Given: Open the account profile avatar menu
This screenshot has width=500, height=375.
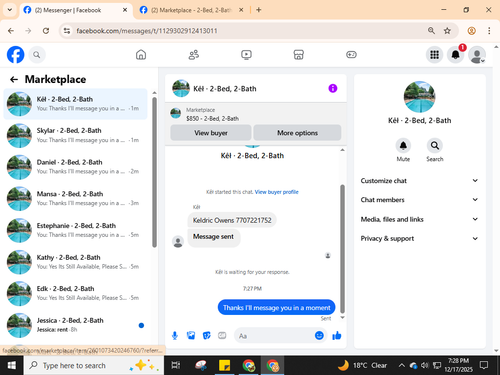Looking at the screenshot, I should click(477, 55).
